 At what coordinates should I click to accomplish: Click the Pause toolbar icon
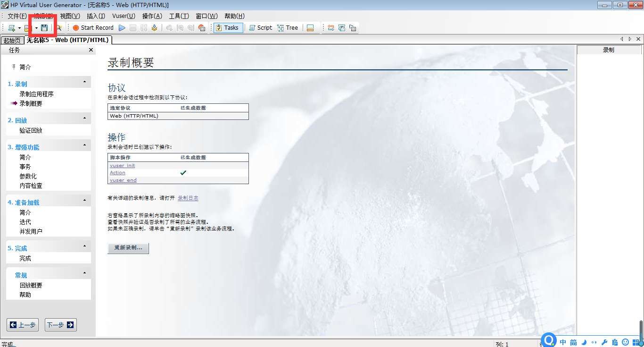click(x=144, y=28)
